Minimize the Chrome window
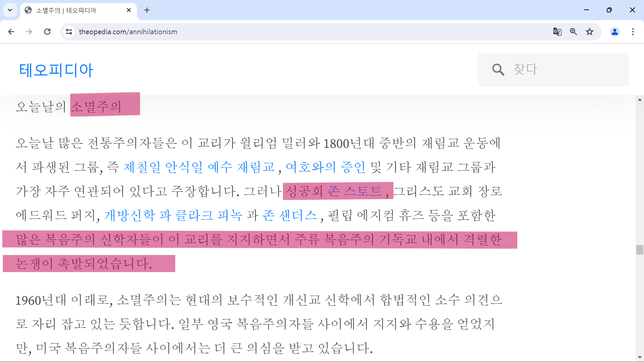 [x=586, y=10]
